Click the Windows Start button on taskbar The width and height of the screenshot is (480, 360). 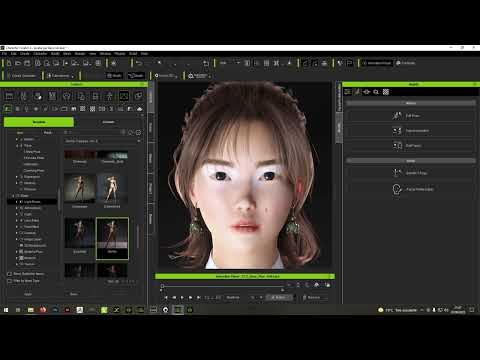6,310
